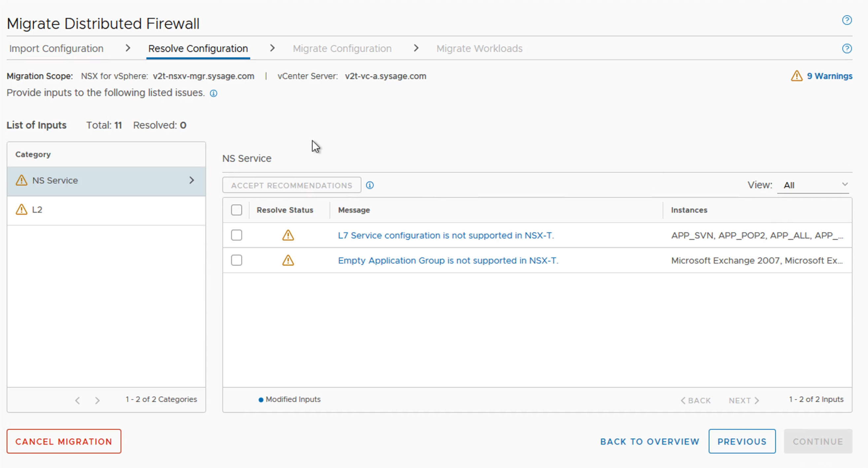Open help icon on the wizard steps row
This screenshot has width=868, height=468.
tap(847, 49)
